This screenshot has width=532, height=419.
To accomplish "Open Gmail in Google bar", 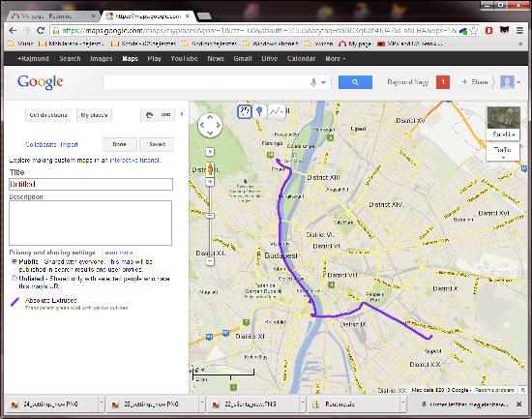I will tap(243, 59).
